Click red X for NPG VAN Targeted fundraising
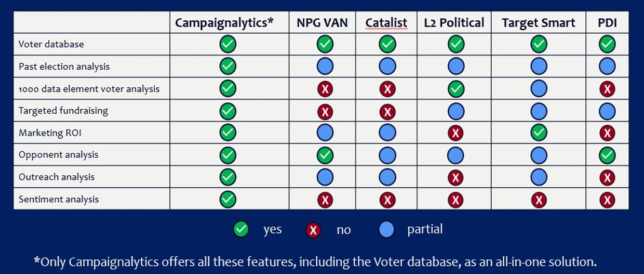 pos(325,111)
